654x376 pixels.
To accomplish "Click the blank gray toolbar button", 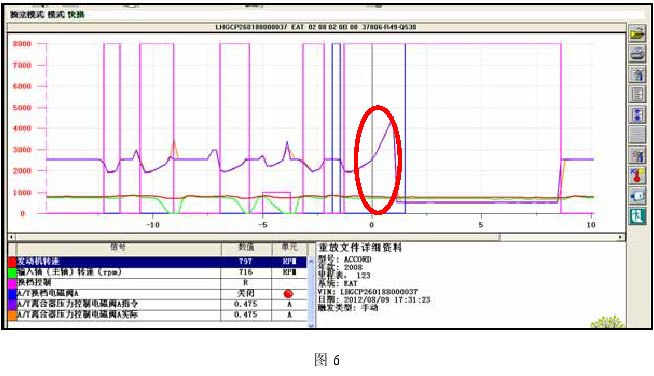I will click(x=637, y=135).
